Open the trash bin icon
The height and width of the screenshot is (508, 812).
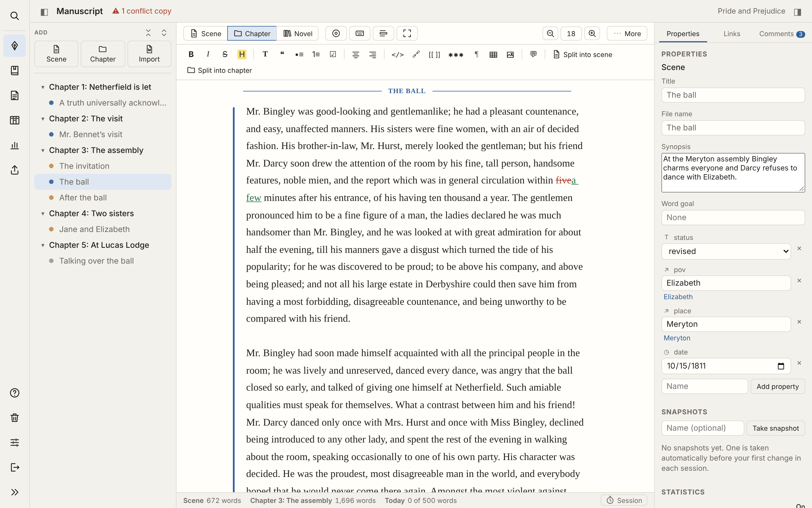[x=14, y=418]
